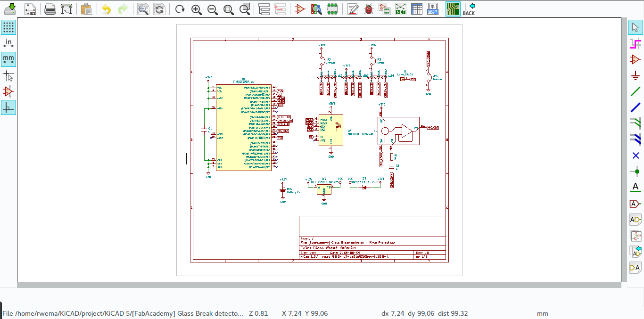Open the symbol library browser

click(x=316, y=8)
